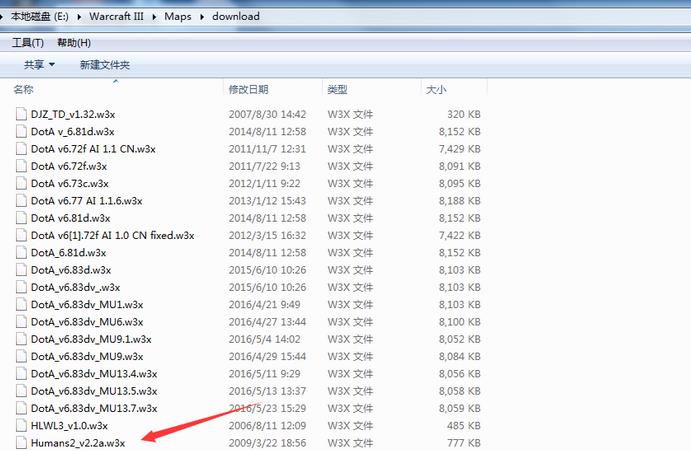Select the file name DotA_v6.83dv_MU13.5.w3x
The height and width of the screenshot is (451, 691).
tap(94, 391)
